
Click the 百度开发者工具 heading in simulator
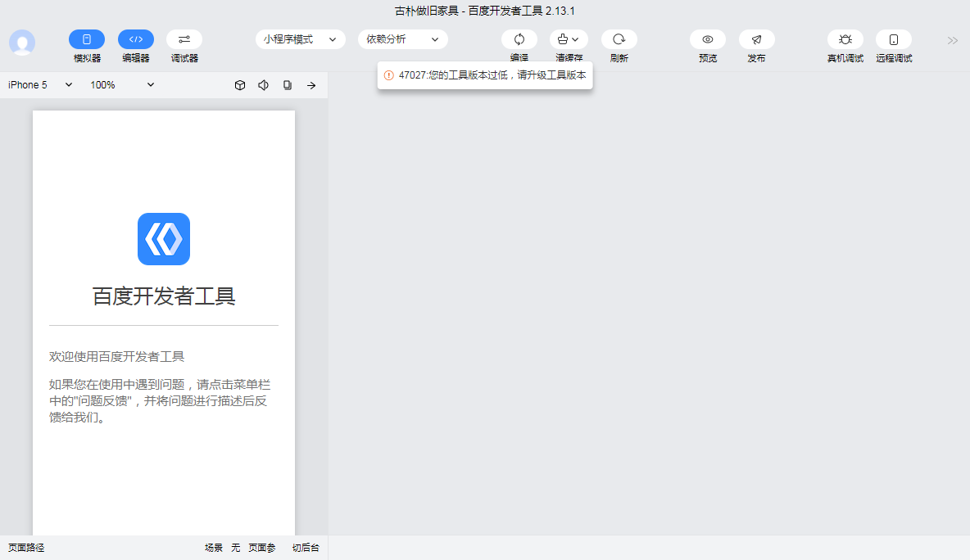pyautogui.click(x=164, y=296)
